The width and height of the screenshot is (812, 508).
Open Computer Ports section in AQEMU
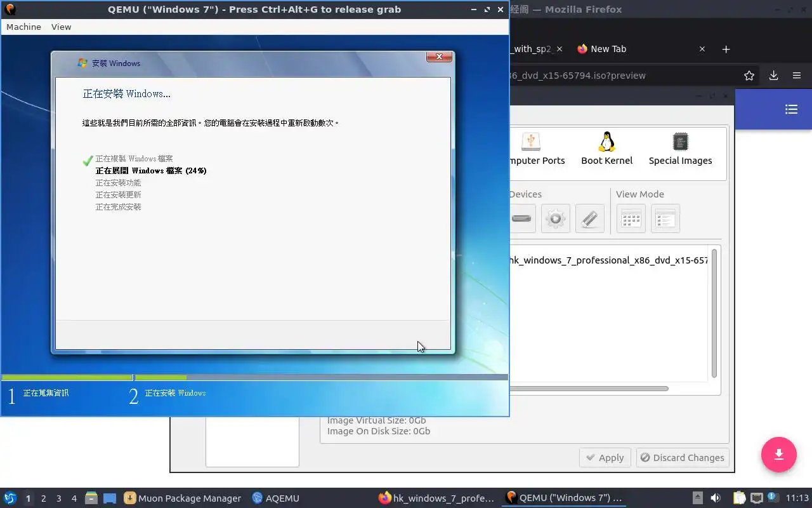pos(537,149)
